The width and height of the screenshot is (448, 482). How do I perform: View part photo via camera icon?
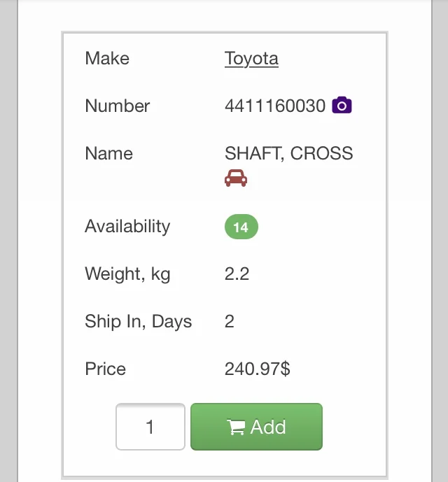(342, 105)
